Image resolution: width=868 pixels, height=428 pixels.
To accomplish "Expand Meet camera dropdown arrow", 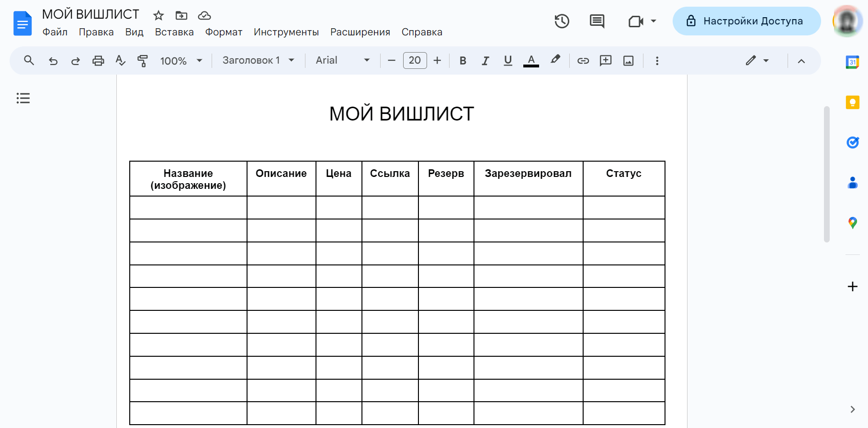I will click(x=654, y=21).
